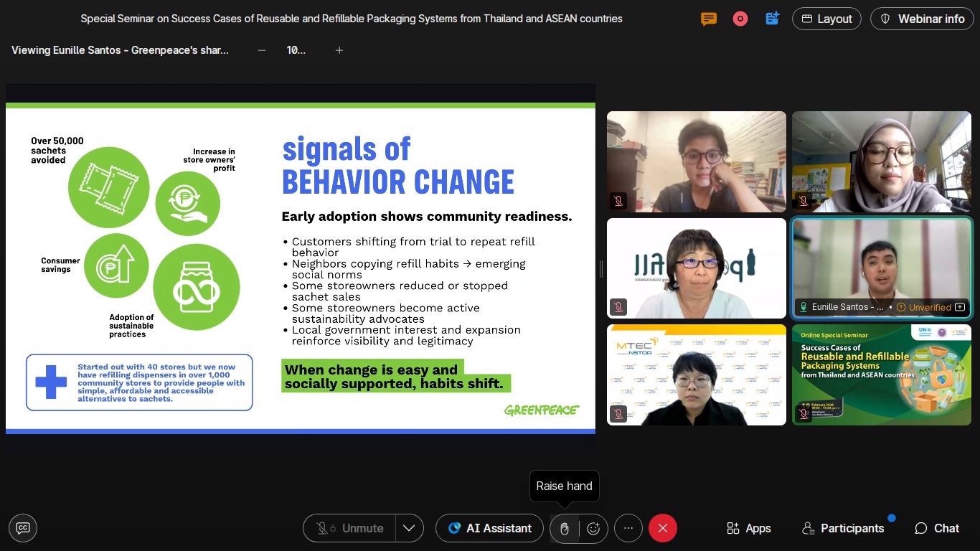
Task: Open the Chat panel
Action: (x=937, y=529)
